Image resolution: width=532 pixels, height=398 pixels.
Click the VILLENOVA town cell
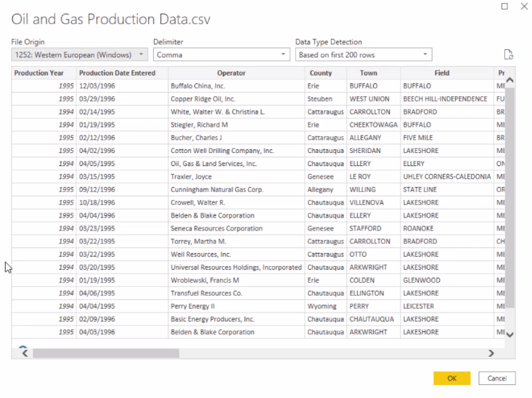[x=374, y=202]
